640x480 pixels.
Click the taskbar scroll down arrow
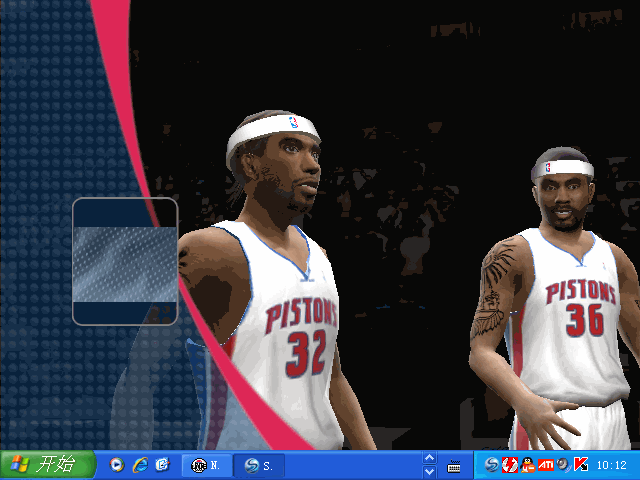(x=429, y=472)
